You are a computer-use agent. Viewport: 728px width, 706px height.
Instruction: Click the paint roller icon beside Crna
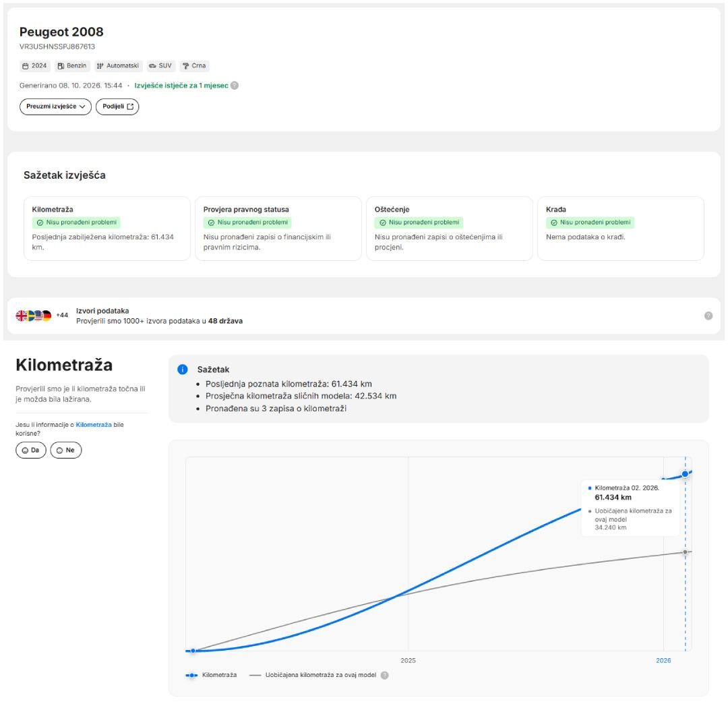pos(186,66)
